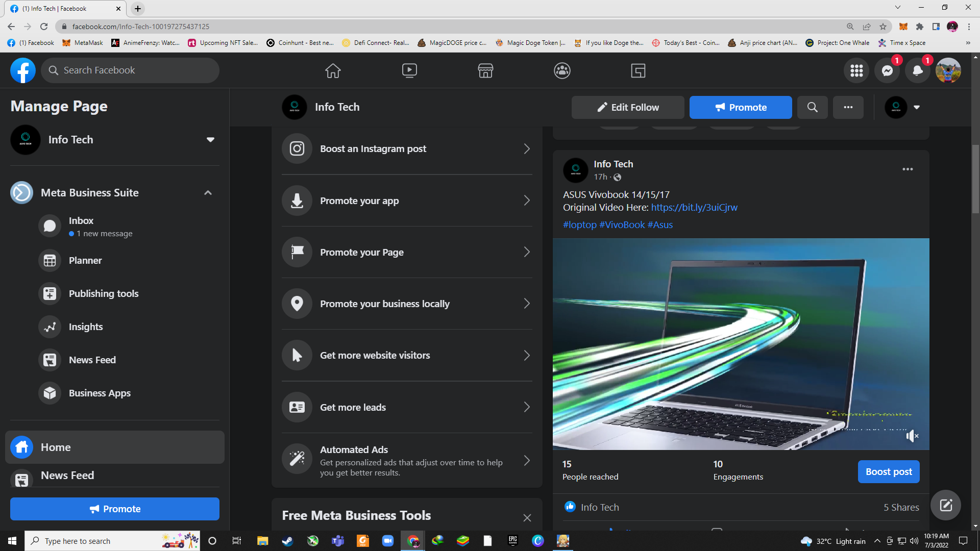Click the Boost post button
Viewport: 980px width, 551px height.
889,471
